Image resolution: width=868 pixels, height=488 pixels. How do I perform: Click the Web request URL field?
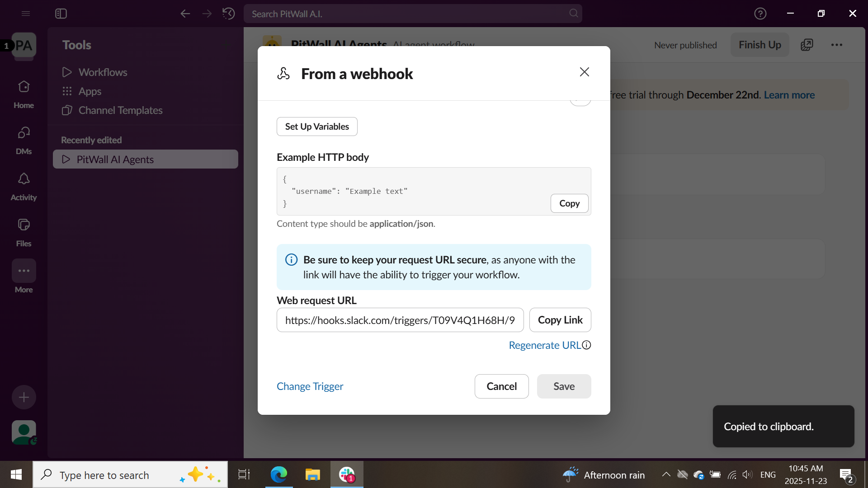coord(400,320)
